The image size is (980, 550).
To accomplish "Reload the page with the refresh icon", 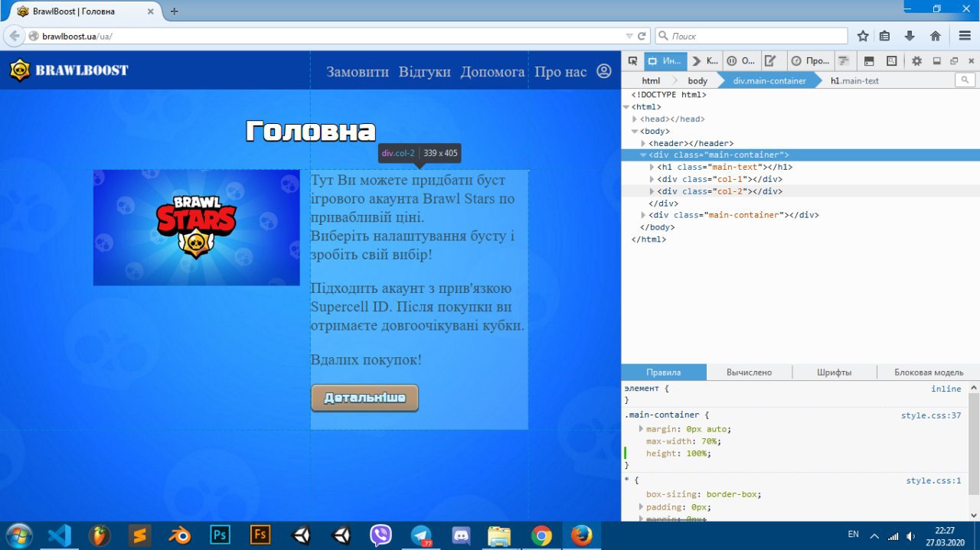I will tap(642, 36).
